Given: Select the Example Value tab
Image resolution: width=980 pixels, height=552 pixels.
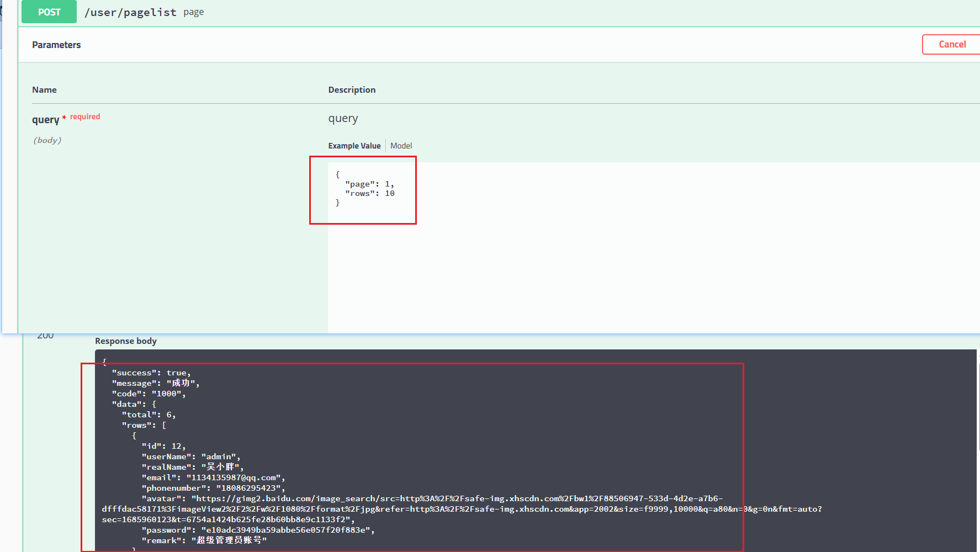Looking at the screenshot, I should [354, 146].
